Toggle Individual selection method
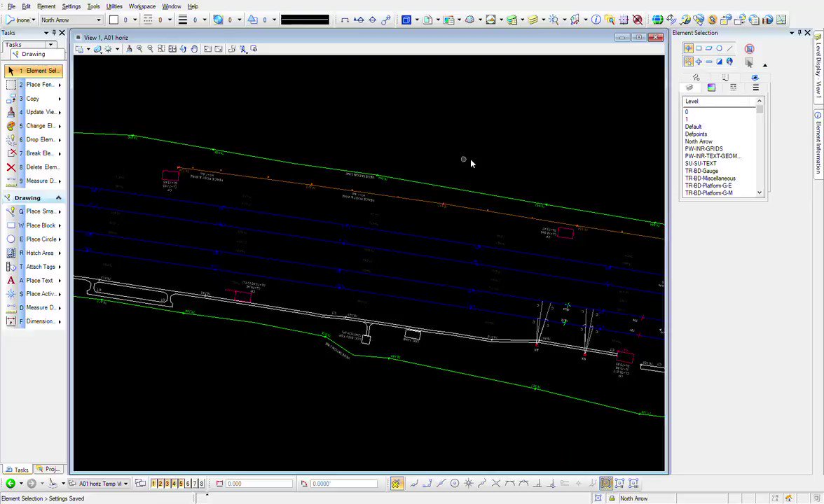This screenshot has width=824, height=504. pyautogui.click(x=688, y=48)
